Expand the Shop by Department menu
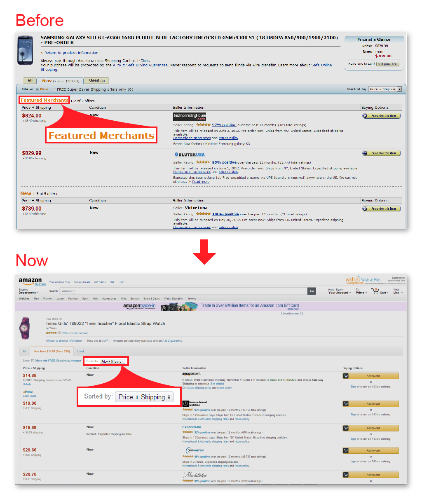Screen dimensions: 422x504 (28, 291)
